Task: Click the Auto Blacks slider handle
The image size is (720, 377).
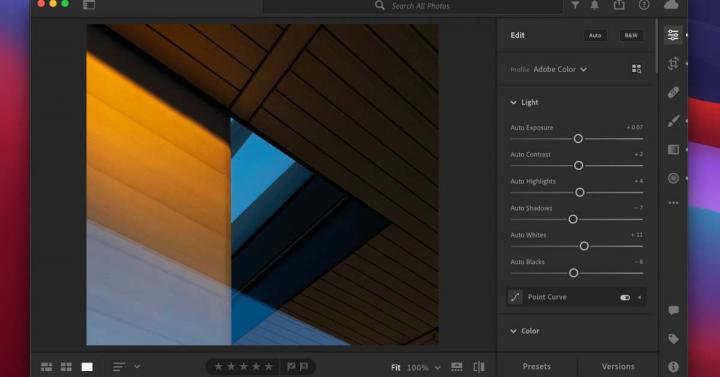Action: coord(574,273)
